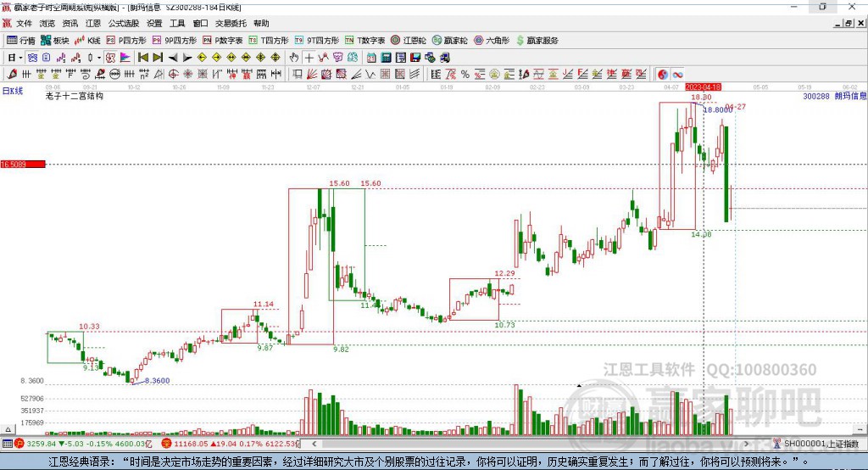Click the 18.8000 high price label
Screen dimensions: 868x470
[x=717, y=109]
